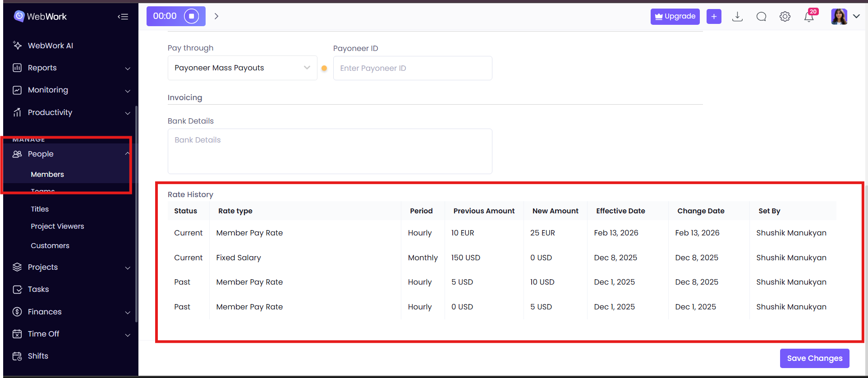Go to Members page
The image size is (868, 378).
pos(47,175)
